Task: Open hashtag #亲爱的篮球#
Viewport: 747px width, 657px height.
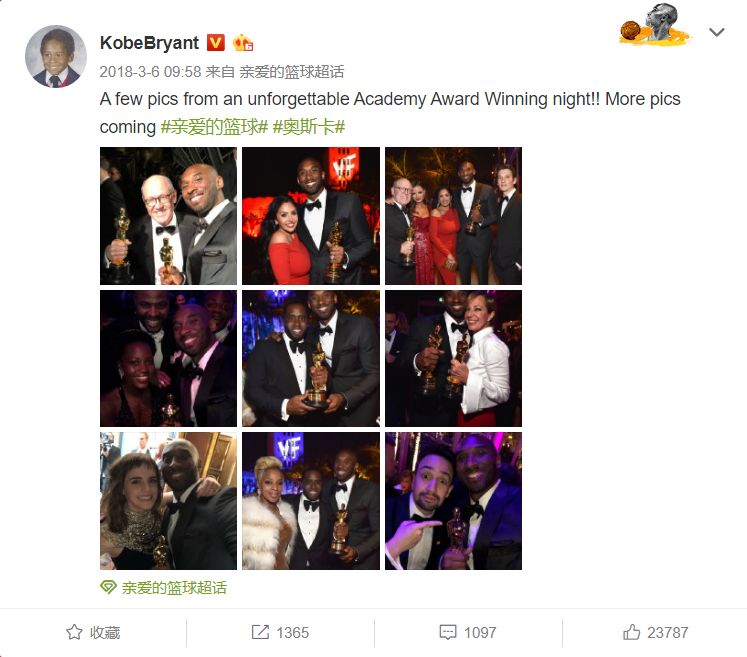Action: pos(214,127)
